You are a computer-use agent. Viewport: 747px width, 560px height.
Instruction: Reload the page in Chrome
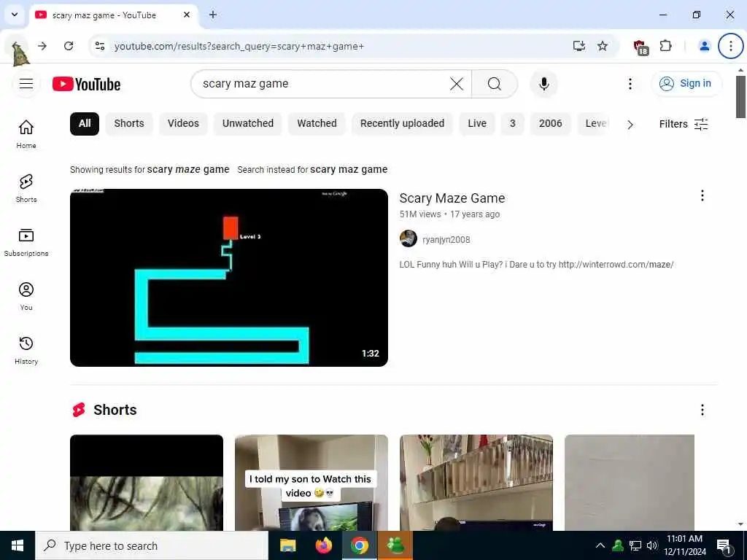69,46
